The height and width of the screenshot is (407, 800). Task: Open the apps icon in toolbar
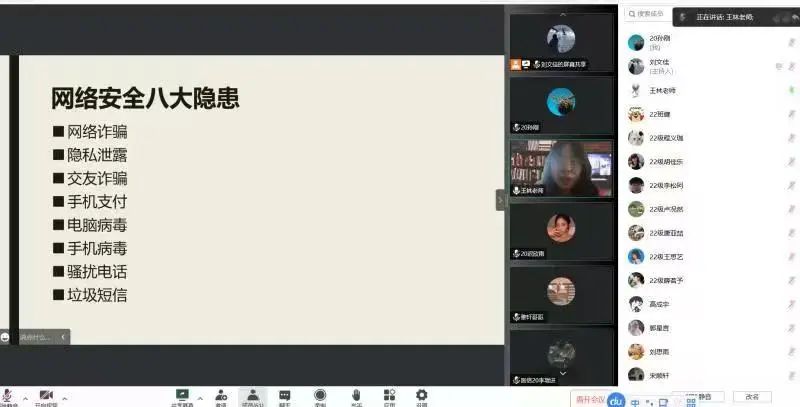click(x=389, y=396)
